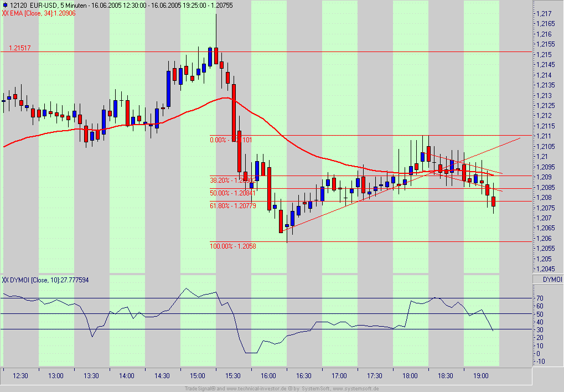
Task: Click the 15:00 time axis label
Action: coord(198,376)
